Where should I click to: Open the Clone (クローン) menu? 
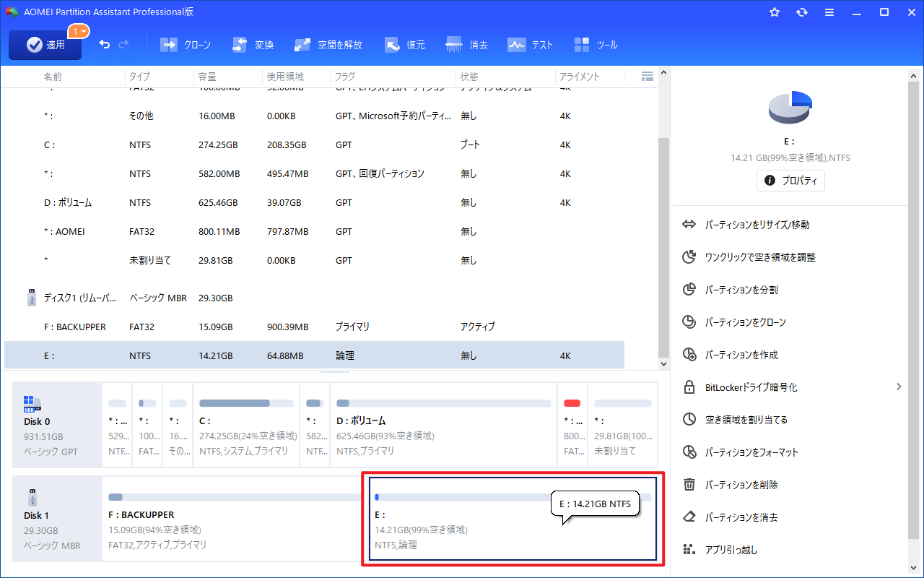coord(186,45)
